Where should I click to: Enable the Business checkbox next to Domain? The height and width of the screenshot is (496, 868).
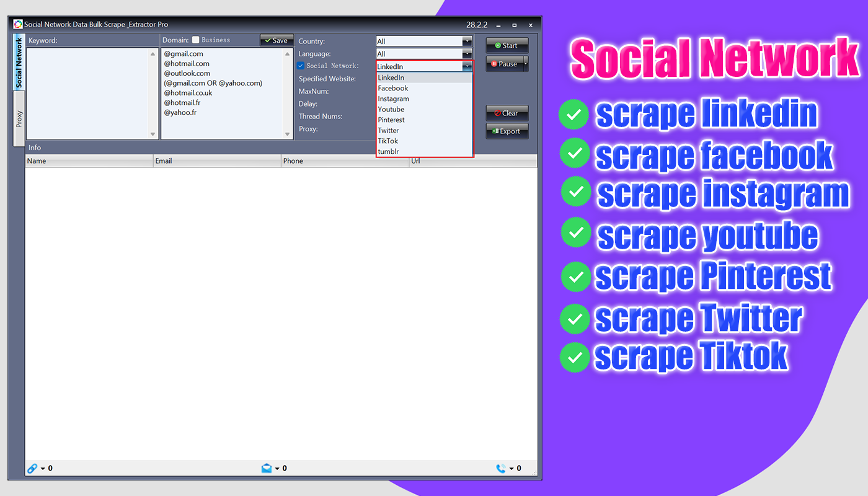pos(194,40)
